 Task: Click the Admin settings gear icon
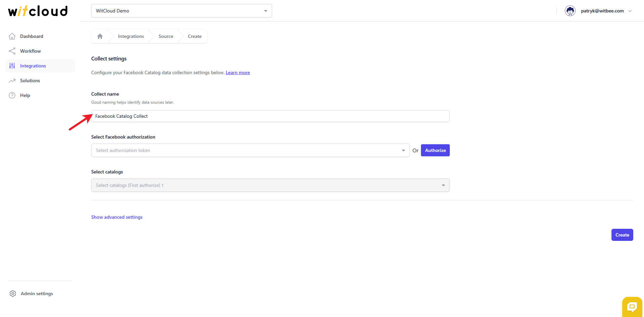[x=13, y=294]
